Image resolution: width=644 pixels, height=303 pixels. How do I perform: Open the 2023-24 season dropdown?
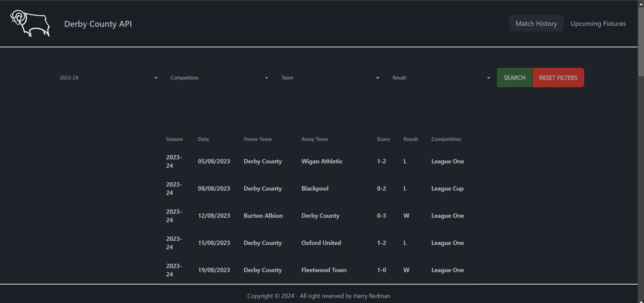click(x=107, y=78)
